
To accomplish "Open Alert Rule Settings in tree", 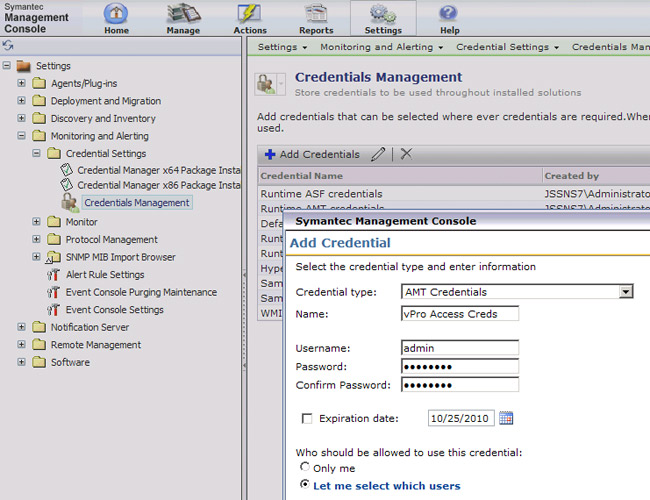I will point(104,275).
